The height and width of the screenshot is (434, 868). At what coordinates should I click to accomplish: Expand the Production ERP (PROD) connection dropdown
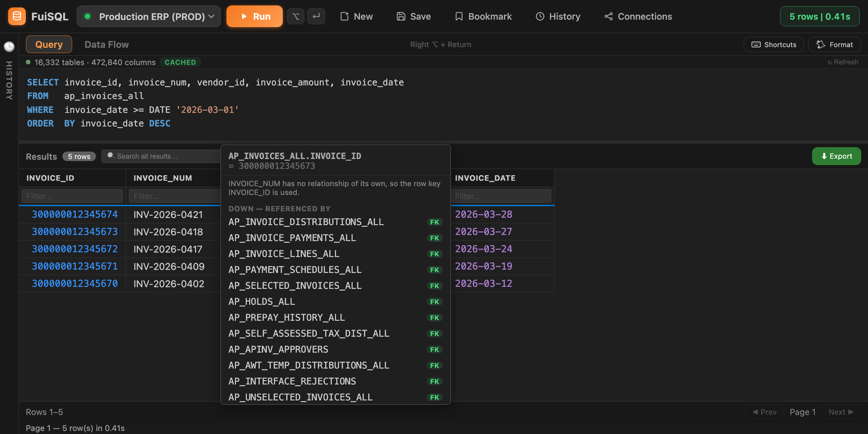149,16
